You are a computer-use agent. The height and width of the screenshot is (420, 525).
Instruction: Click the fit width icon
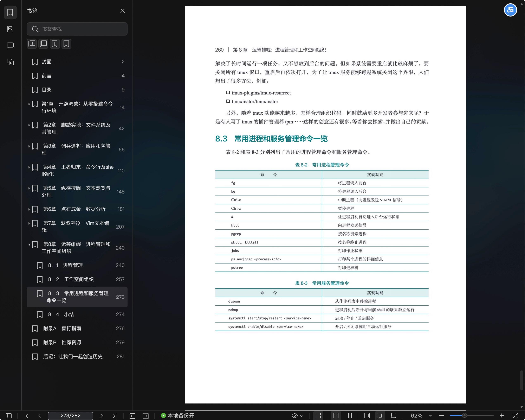tap(393, 416)
